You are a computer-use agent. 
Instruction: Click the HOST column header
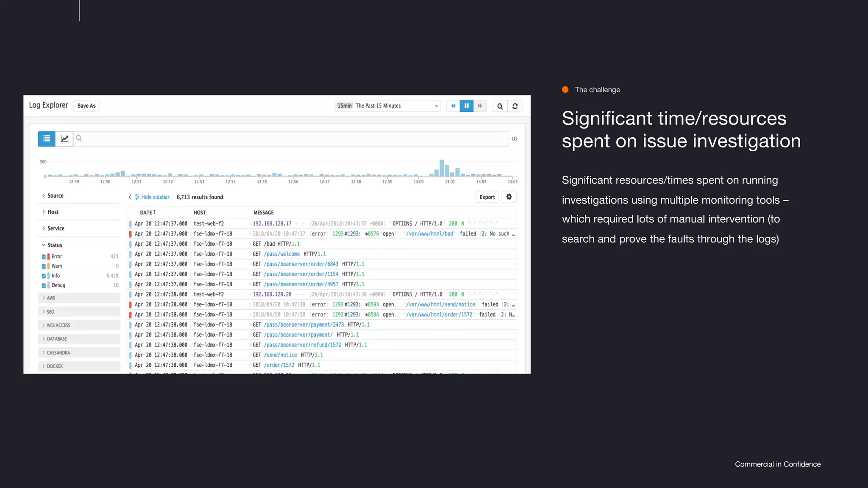point(200,213)
